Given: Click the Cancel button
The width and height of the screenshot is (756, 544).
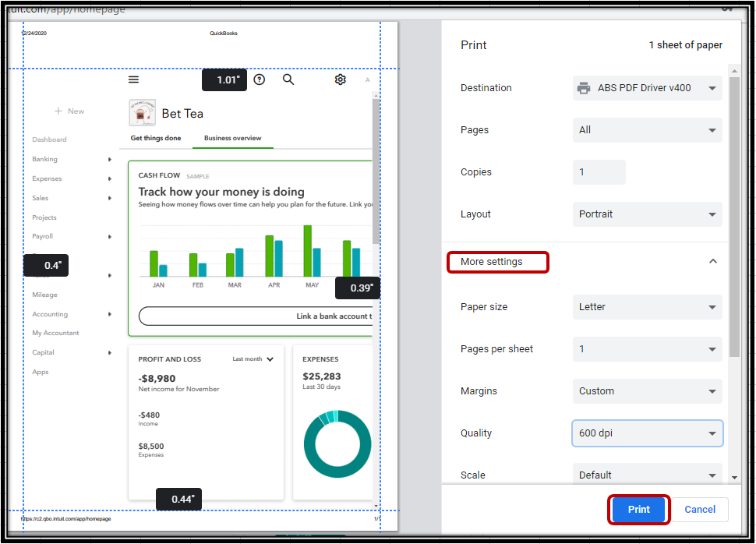Looking at the screenshot, I should click(x=700, y=509).
